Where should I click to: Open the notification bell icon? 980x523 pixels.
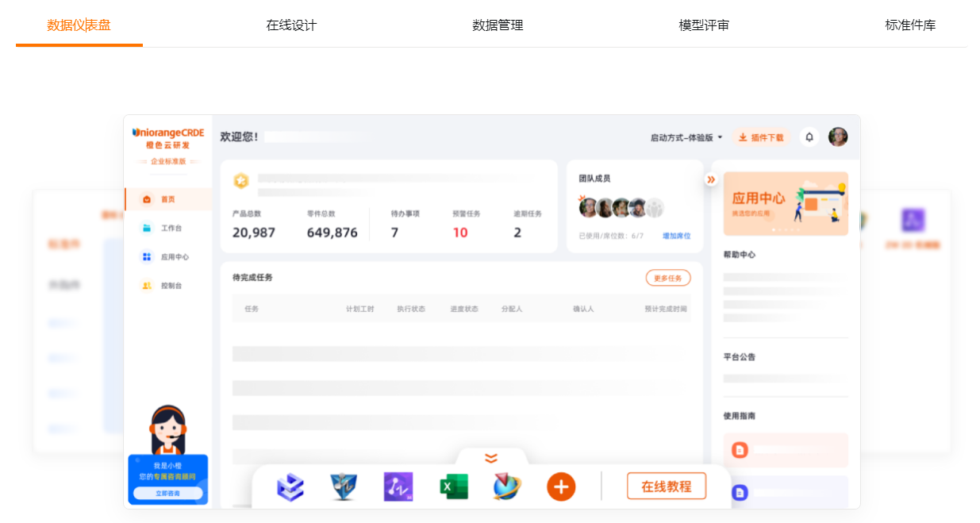point(809,137)
